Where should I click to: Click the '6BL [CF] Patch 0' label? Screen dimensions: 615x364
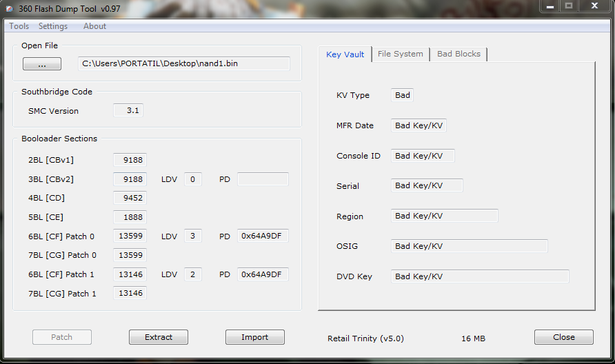click(61, 236)
